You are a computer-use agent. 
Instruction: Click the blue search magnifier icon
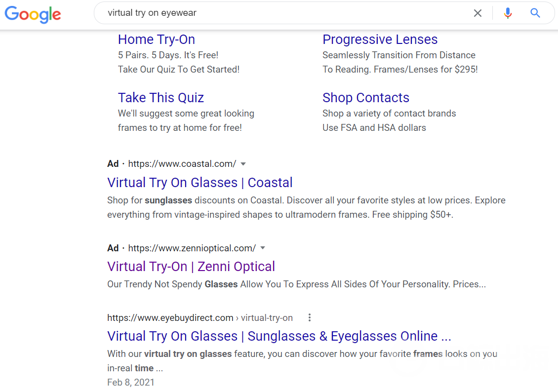point(535,13)
